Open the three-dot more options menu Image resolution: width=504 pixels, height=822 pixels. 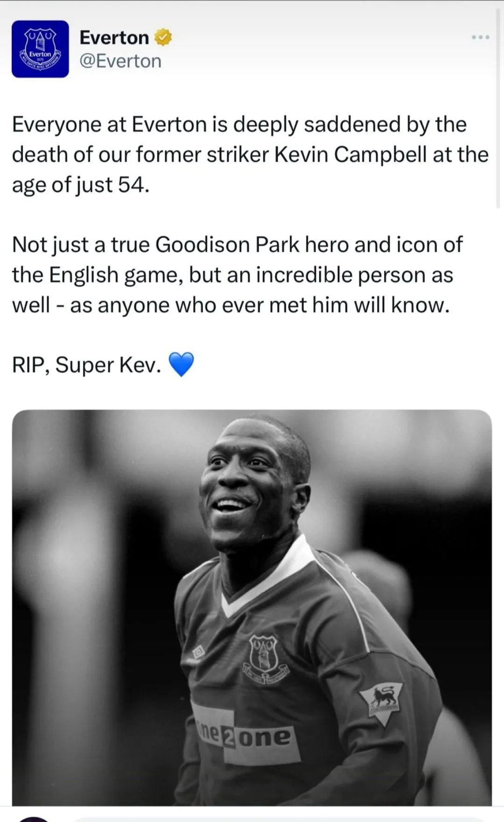[x=480, y=37]
